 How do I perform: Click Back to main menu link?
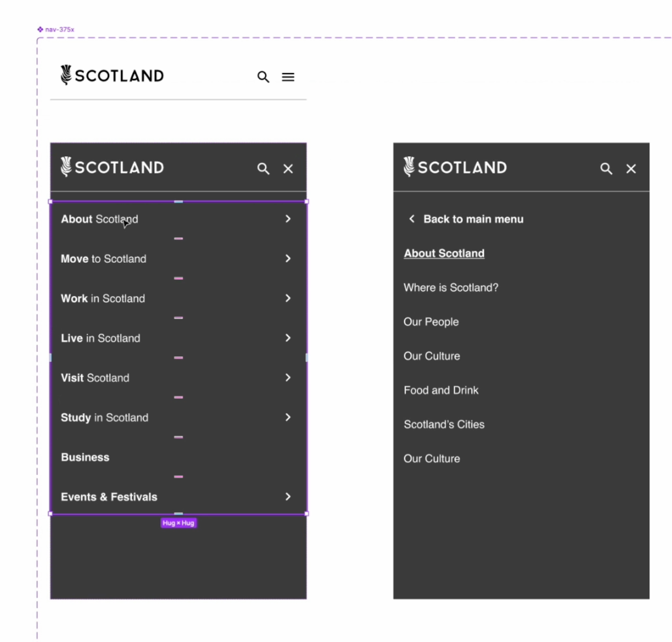click(x=473, y=219)
